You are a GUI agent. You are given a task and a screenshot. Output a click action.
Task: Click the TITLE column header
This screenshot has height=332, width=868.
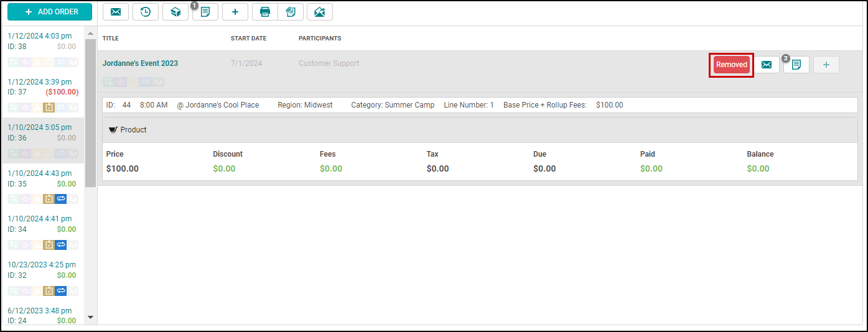[x=111, y=39]
